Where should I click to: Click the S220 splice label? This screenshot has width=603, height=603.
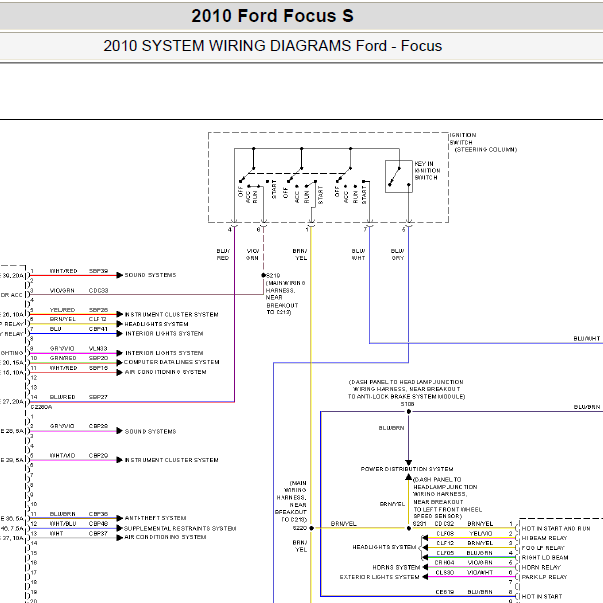click(300, 528)
